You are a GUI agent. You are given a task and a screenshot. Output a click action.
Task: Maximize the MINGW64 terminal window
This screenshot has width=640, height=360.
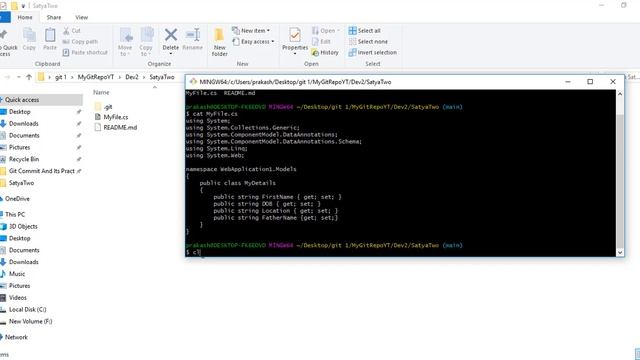[x=590, y=82]
